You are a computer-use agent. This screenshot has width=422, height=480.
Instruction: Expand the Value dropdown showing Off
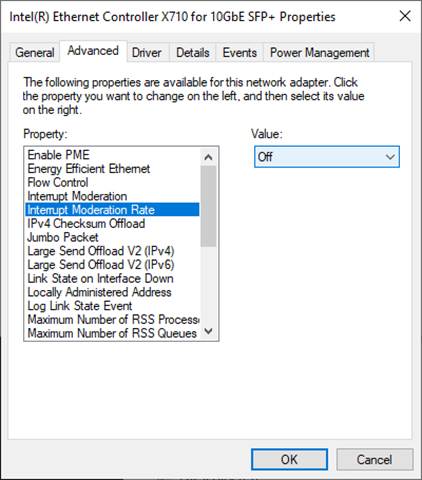tap(327, 157)
